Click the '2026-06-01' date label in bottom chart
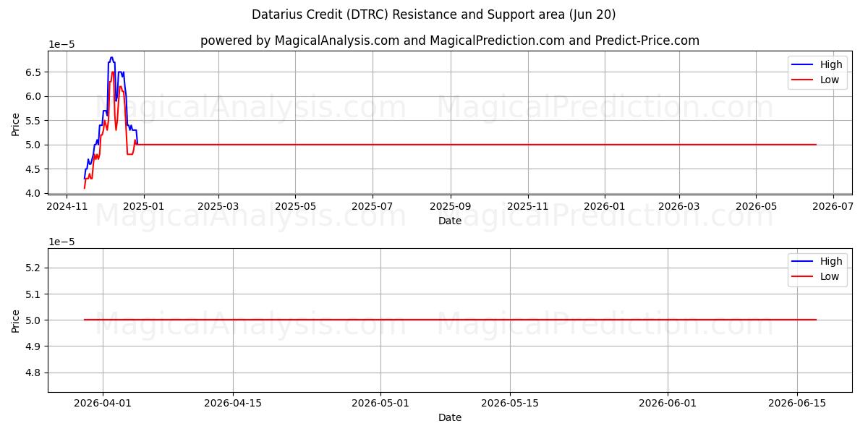The height and width of the screenshot is (434, 868). tap(668, 404)
